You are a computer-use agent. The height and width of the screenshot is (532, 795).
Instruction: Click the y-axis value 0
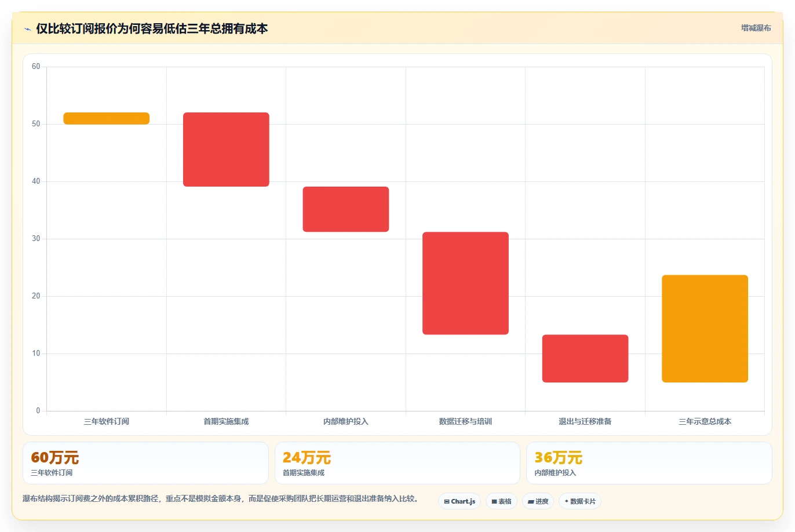click(x=38, y=411)
